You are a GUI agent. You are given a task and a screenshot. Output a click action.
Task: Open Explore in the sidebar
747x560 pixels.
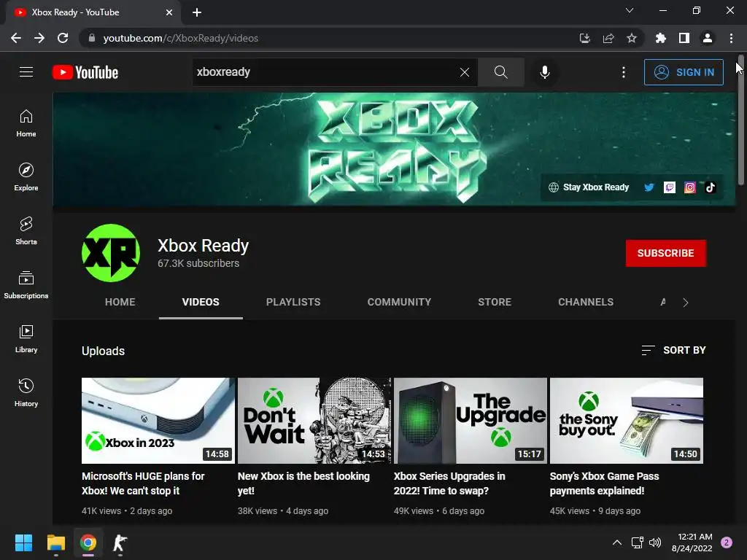[x=26, y=177]
